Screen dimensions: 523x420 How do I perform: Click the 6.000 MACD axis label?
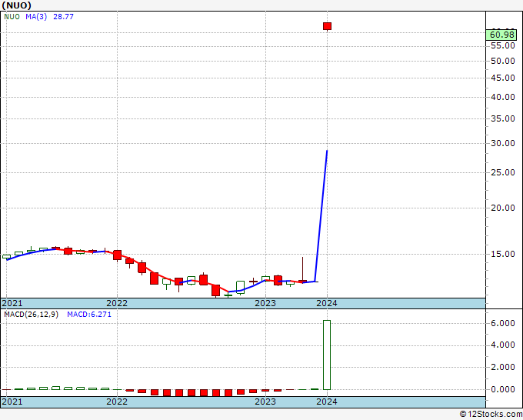503,323
